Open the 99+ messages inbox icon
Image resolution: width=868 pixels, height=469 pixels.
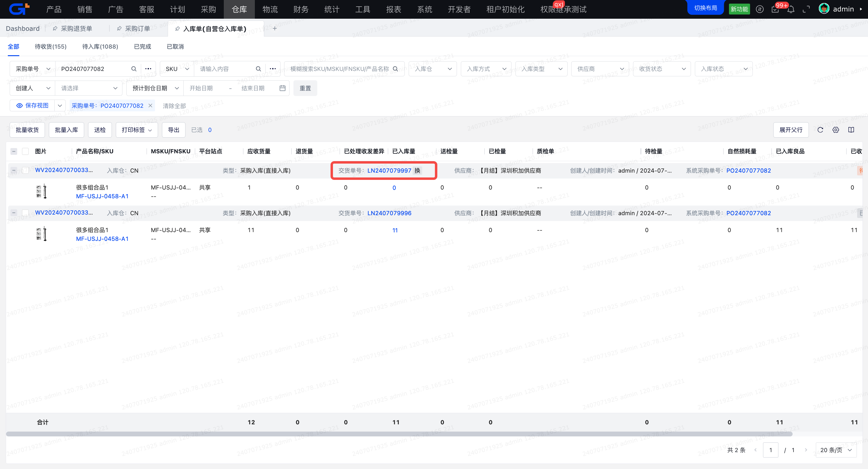775,9
